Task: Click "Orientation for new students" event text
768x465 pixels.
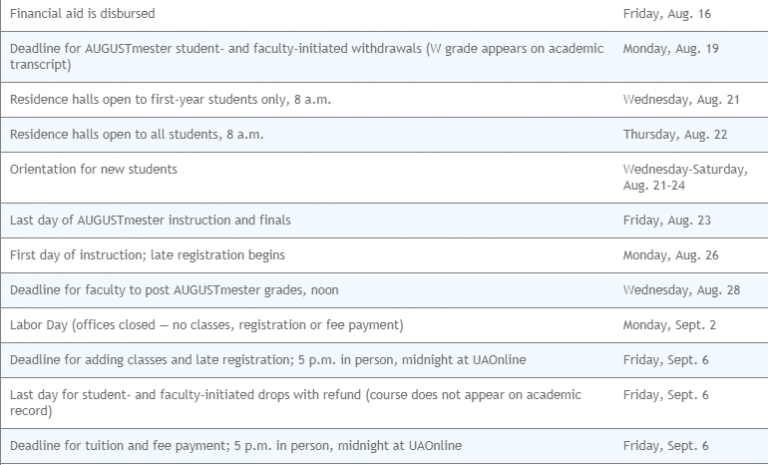Action: click(x=94, y=169)
